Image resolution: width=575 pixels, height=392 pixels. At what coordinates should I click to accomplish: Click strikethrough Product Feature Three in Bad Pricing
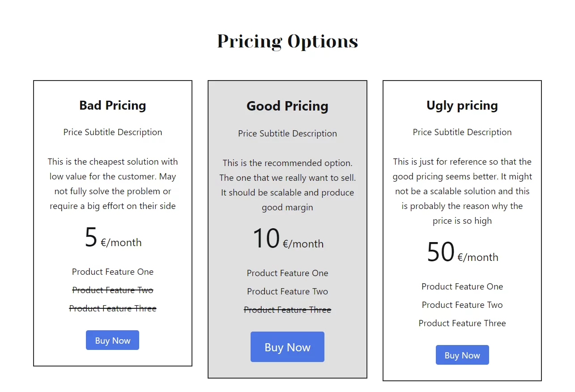pos(112,308)
